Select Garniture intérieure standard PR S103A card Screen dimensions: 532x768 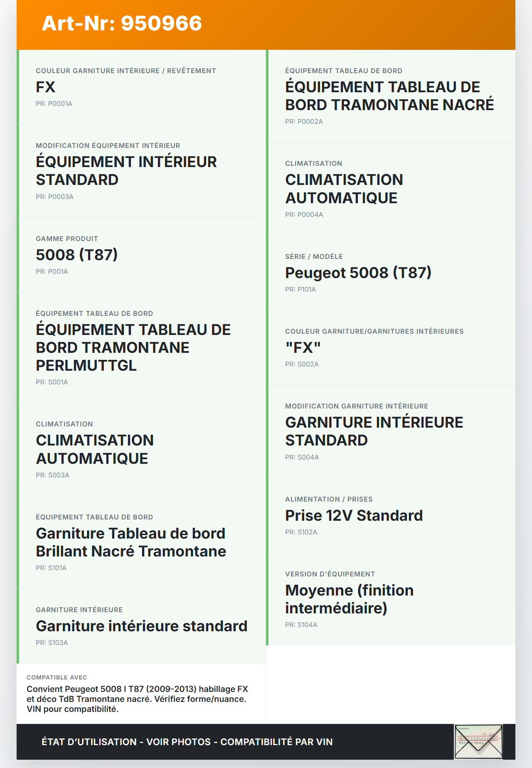(x=141, y=626)
